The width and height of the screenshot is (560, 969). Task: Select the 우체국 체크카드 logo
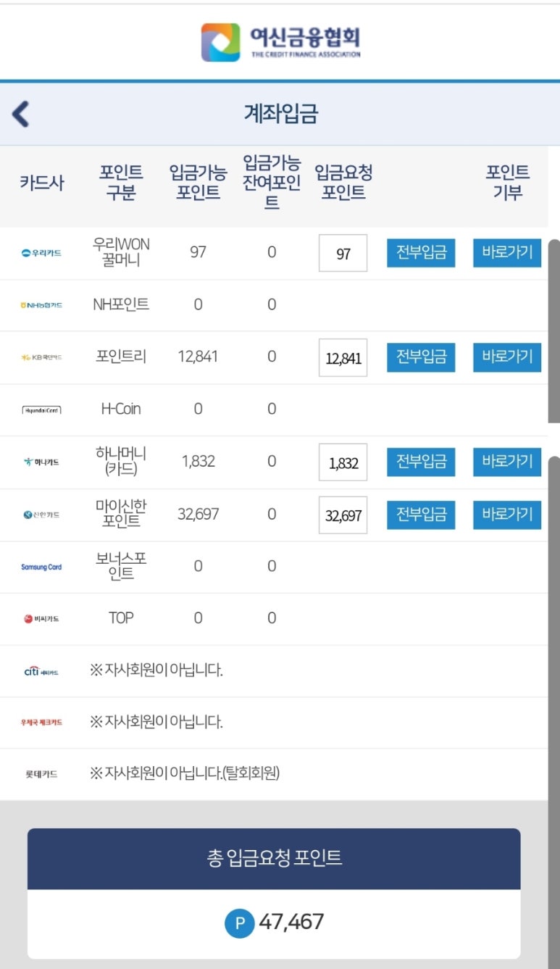pos(41,723)
